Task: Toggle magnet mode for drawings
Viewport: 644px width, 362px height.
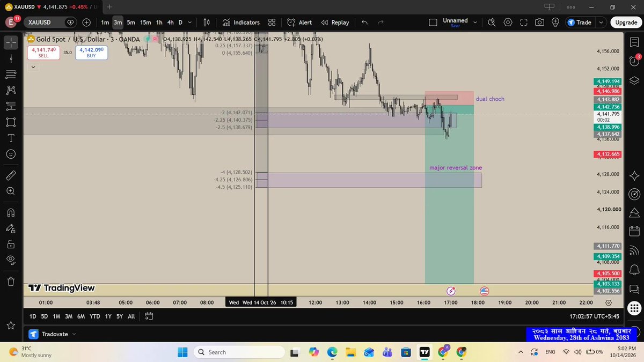Action: point(11,212)
